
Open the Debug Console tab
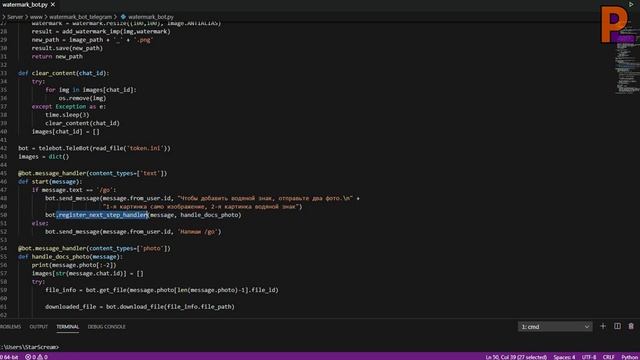[x=107, y=327]
